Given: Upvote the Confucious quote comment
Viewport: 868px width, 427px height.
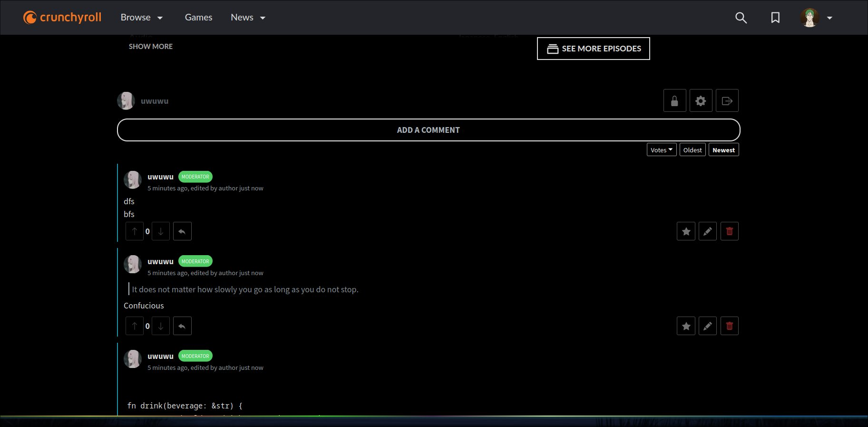Looking at the screenshot, I should pyautogui.click(x=135, y=326).
